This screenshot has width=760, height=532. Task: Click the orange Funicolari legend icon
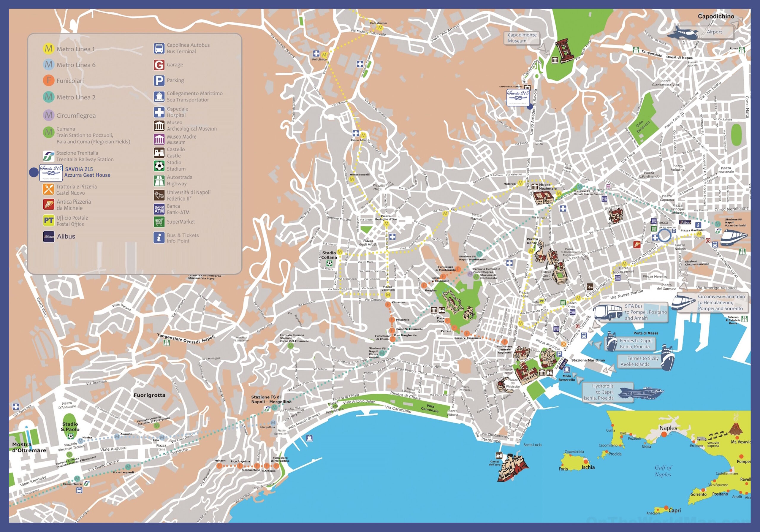tap(49, 80)
